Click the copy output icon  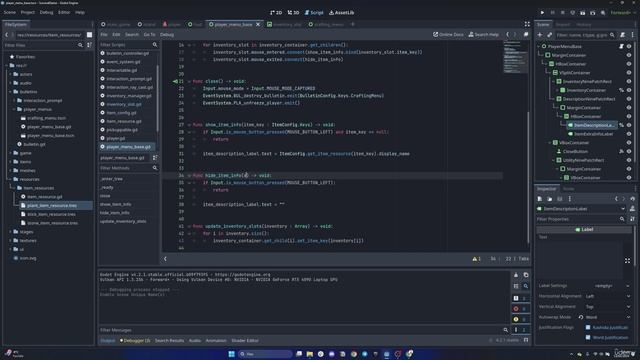[x=526, y=275]
